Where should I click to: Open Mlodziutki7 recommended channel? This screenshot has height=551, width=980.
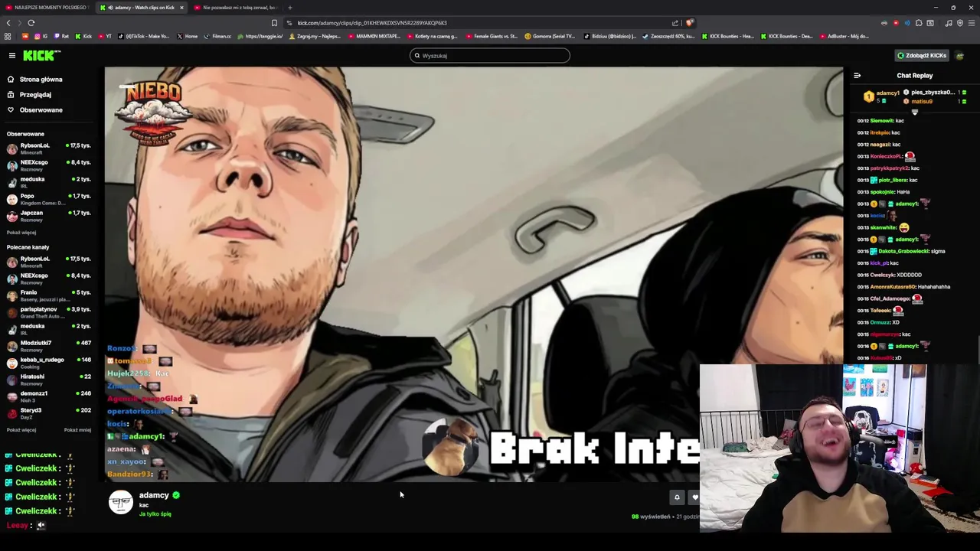point(49,346)
